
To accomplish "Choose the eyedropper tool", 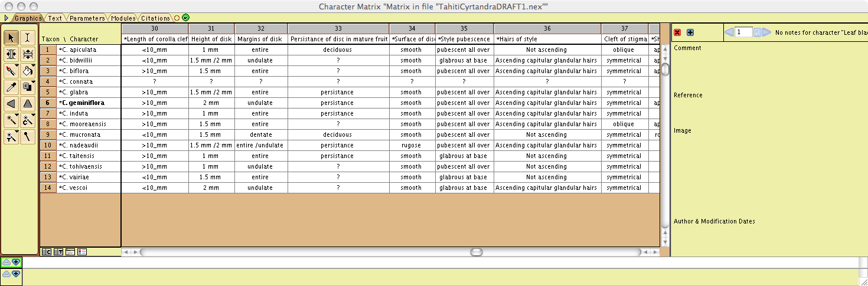I will pyautogui.click(x=11, y=87).
